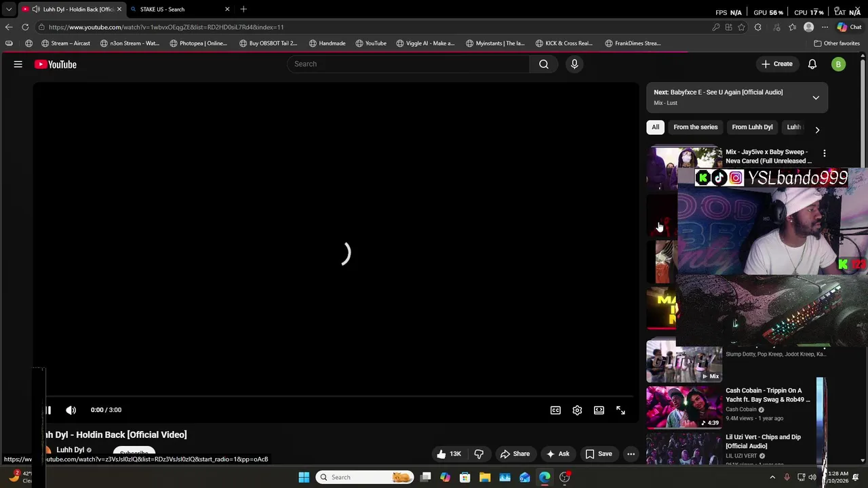
Task: Select the All filter chip
Action: [x=655, y=127]
